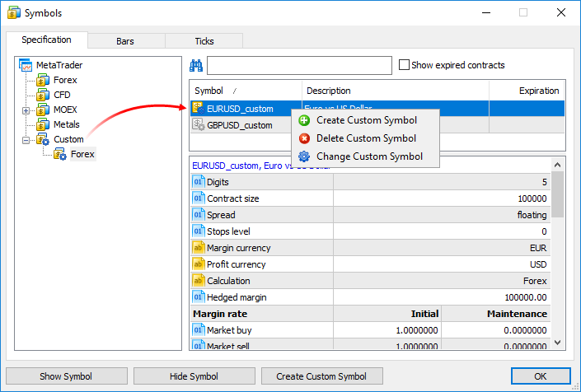Click the Hedged margin value 100000.00
The image size is (581, 392).
526,297
